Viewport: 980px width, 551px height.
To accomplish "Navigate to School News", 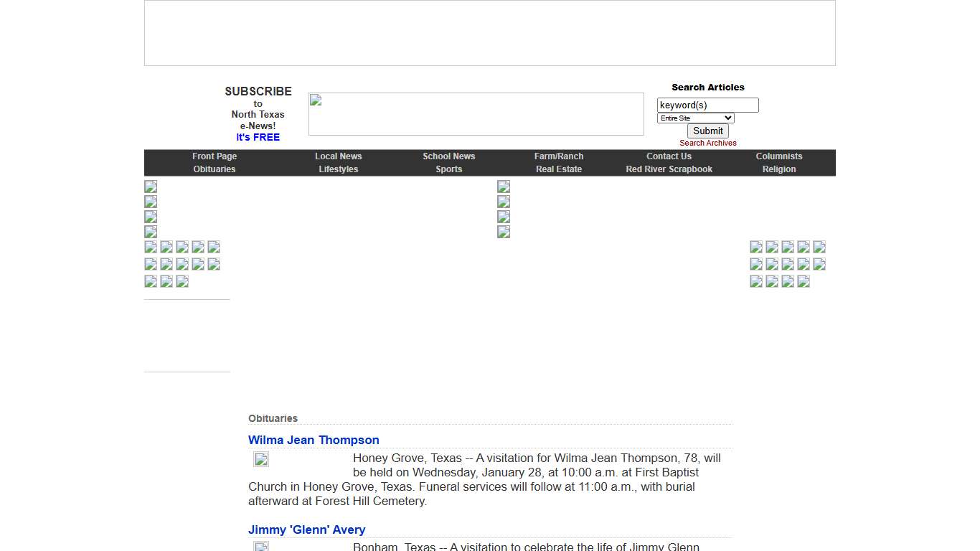I will [448, 156].
